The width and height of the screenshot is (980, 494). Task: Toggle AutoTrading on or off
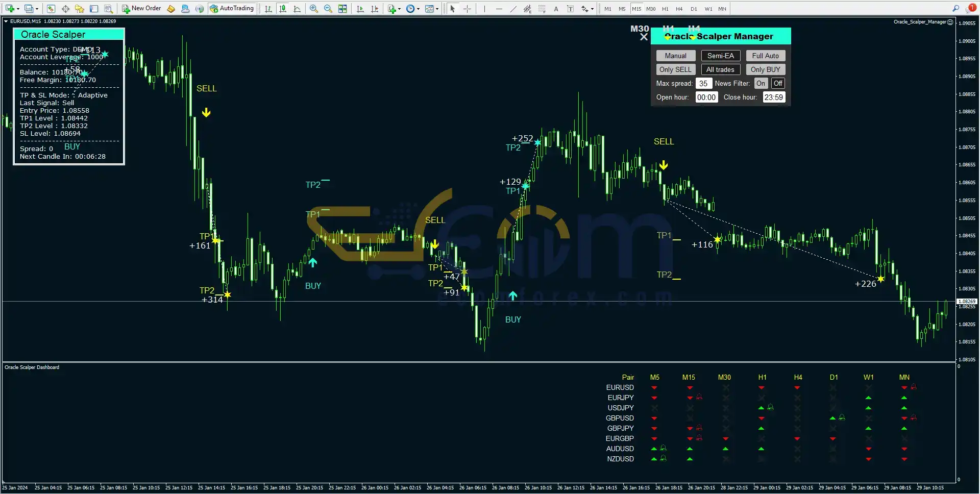(232, 9)
